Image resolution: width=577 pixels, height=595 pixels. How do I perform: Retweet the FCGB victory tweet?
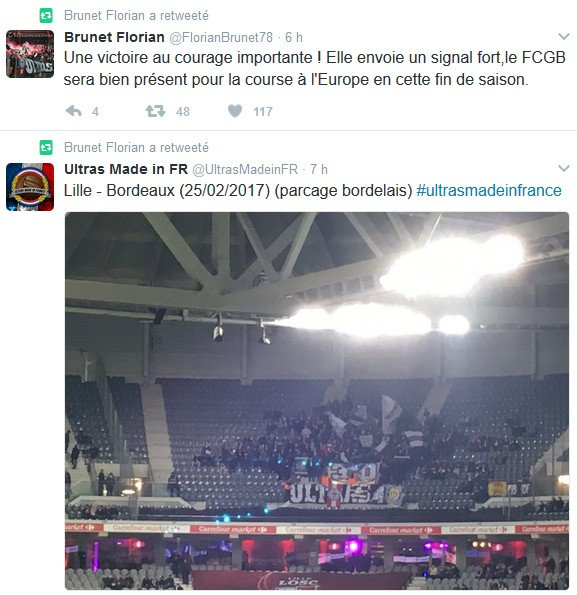pos(156,111)
